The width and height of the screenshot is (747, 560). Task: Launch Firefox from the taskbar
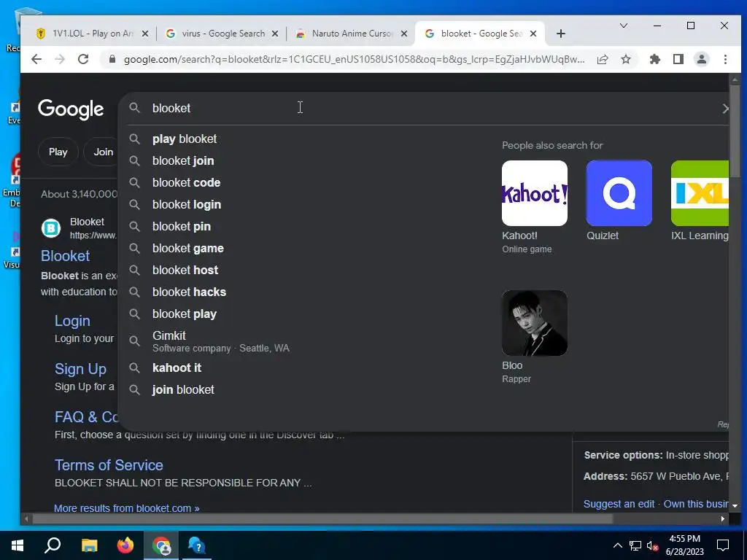click(125, 545)
